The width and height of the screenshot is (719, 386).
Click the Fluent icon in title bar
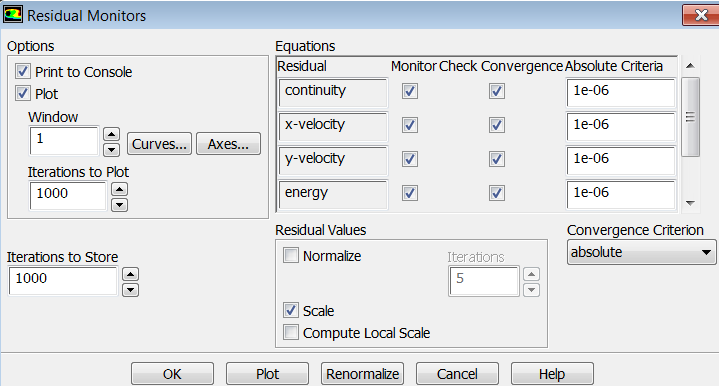click(x=12, y=15)
